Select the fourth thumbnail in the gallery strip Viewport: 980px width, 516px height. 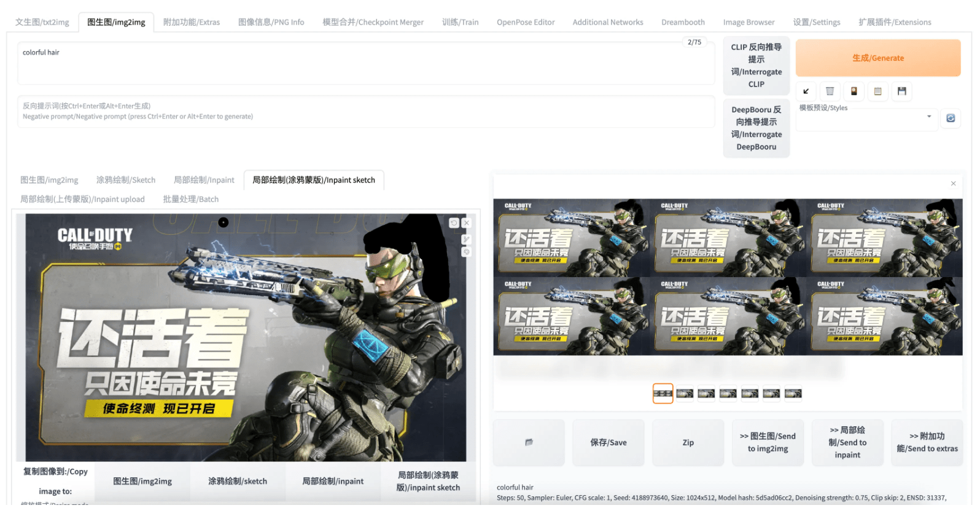point(728,393)
